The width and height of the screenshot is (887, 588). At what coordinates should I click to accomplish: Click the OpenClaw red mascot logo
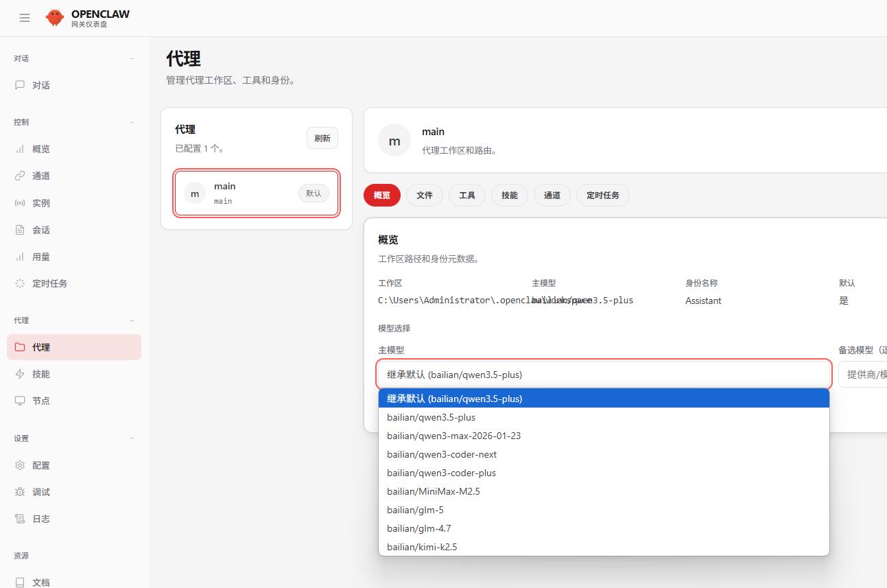tap(55, 18)
